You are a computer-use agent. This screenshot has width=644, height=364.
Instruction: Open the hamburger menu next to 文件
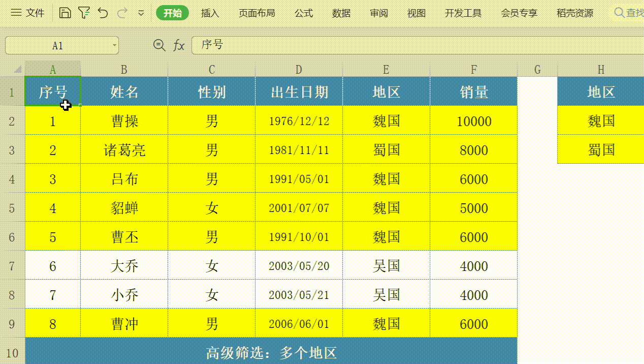point(16,12)
